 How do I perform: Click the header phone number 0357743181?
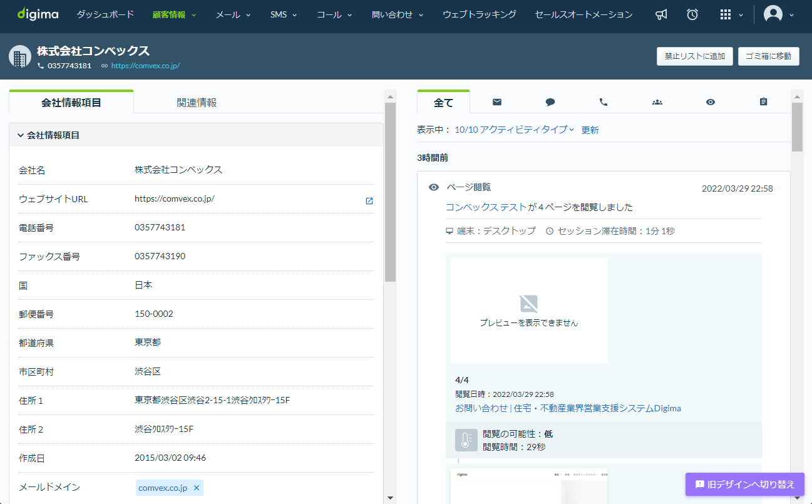tap(69, 65)
